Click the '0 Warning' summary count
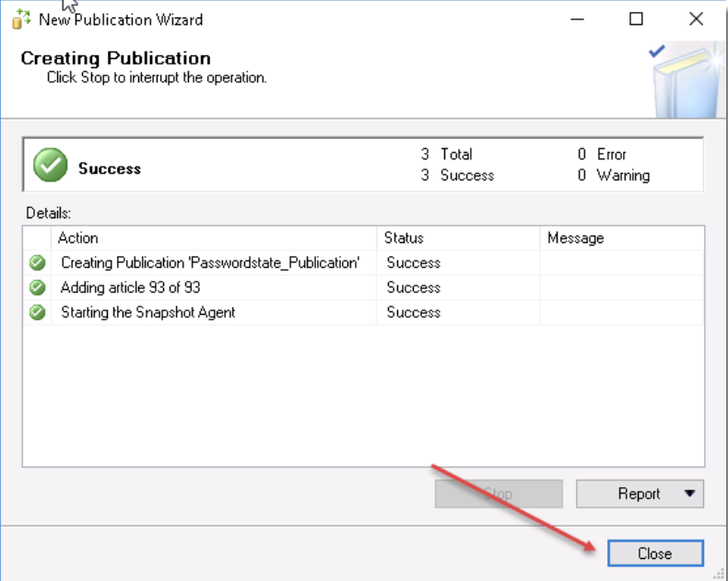The height and width of the screenshot is (581, 728). point(614,176)
